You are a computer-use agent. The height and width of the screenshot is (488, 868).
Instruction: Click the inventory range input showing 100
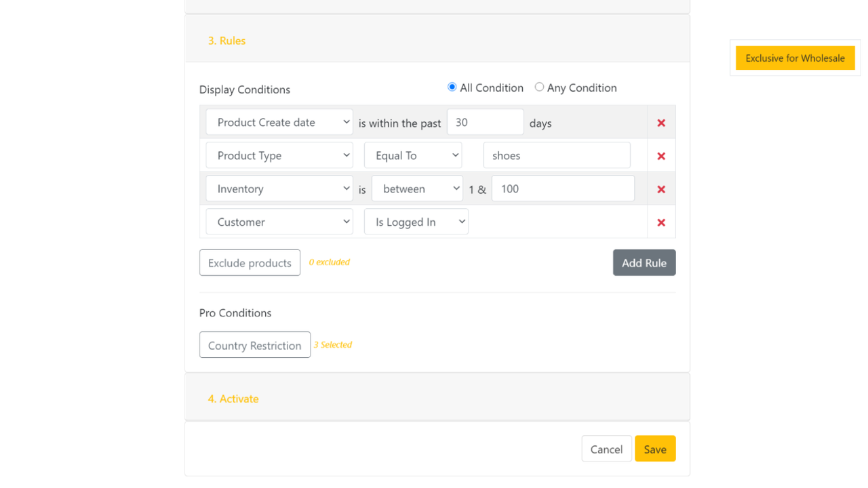click(563, 188)
